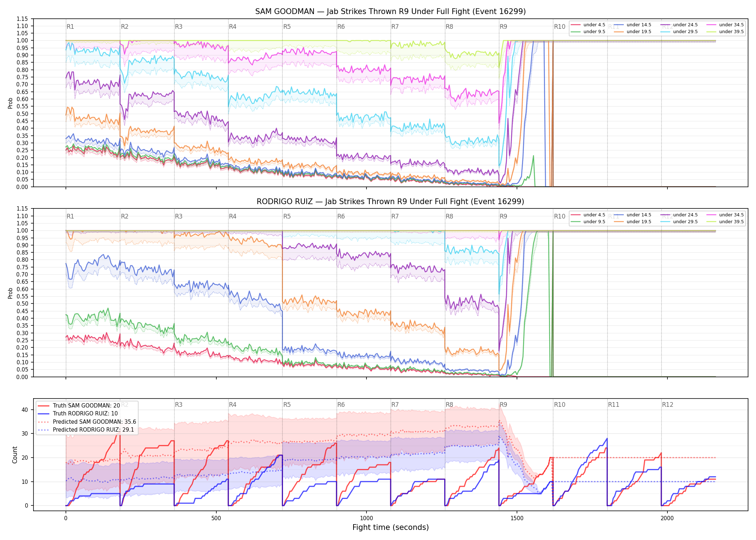This screenshot has width=756, height=540.
Task: Click the R1 round label in Sam Goodman chart
Action: pos(70,27)
